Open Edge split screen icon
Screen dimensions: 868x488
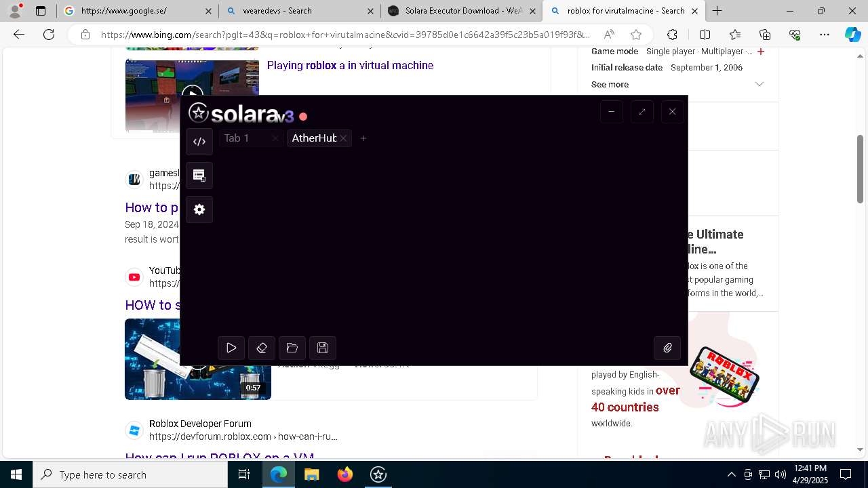pyautogui.click(x=705, y=35)
